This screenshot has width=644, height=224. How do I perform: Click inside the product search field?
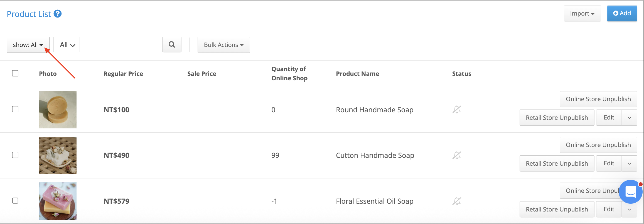[121, 44]
